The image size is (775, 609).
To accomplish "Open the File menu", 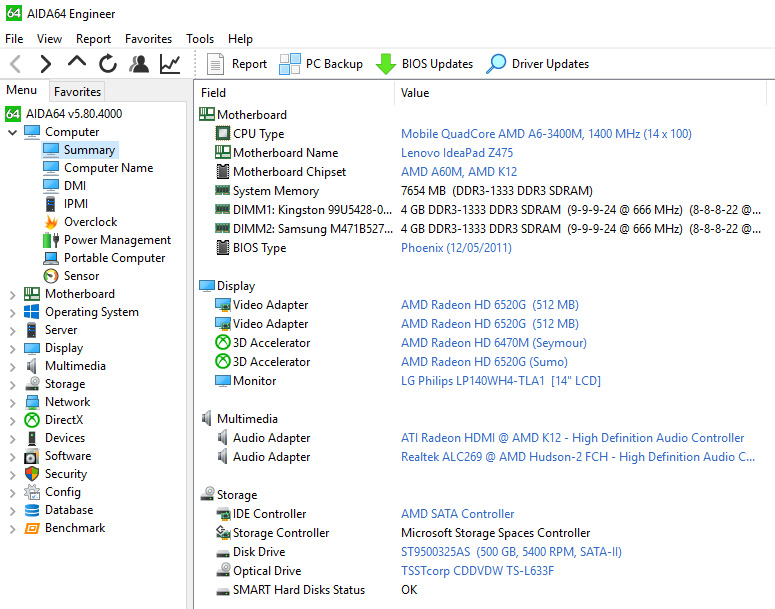I will [x=14, y=39].
